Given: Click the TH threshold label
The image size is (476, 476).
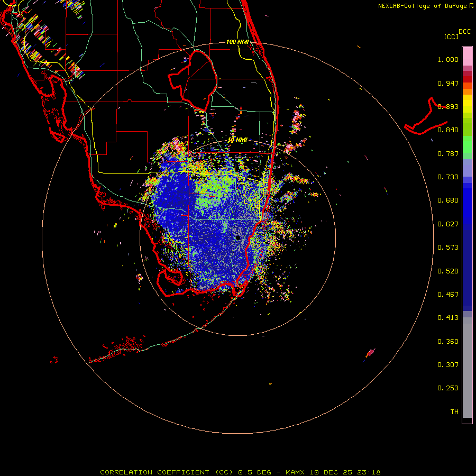Looking at the screenshot, I should 454,412.
